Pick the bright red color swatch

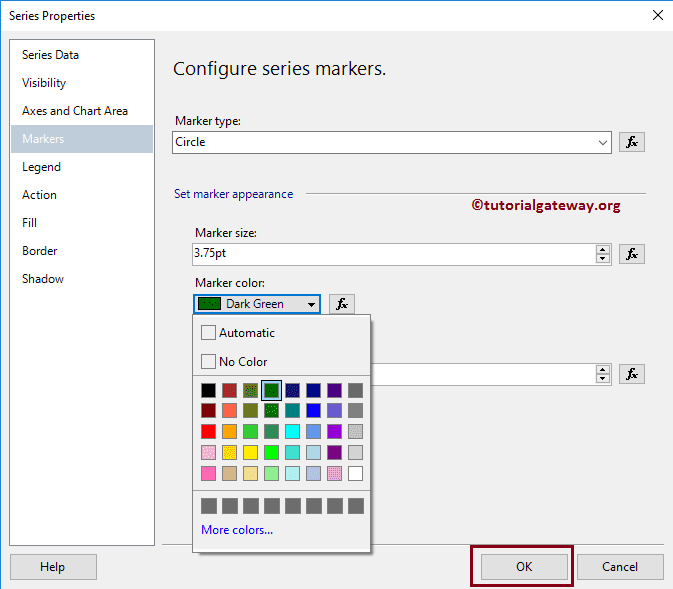click(208, 431)
